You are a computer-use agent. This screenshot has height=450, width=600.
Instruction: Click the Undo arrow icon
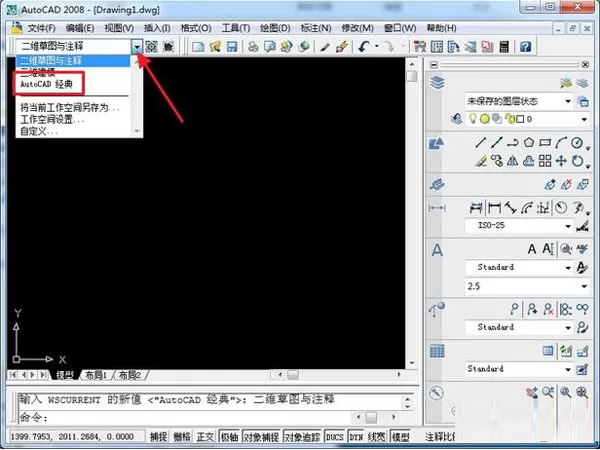[364, 47]
